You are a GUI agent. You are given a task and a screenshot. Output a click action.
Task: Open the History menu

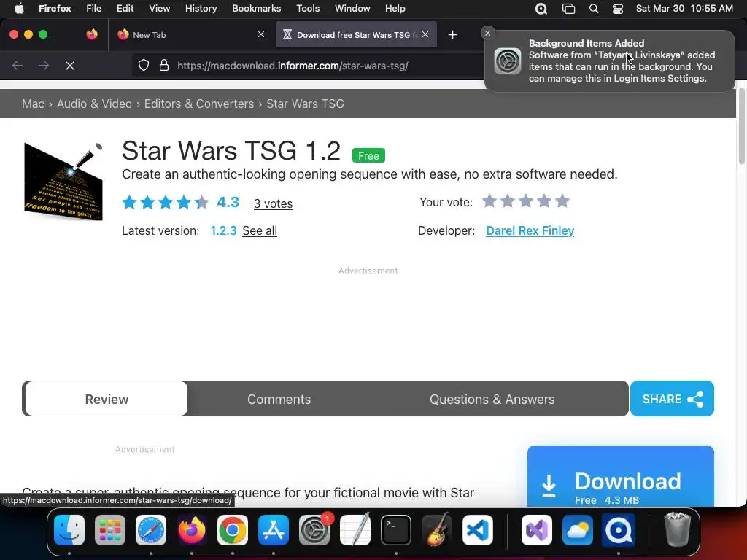coord(201,9)
